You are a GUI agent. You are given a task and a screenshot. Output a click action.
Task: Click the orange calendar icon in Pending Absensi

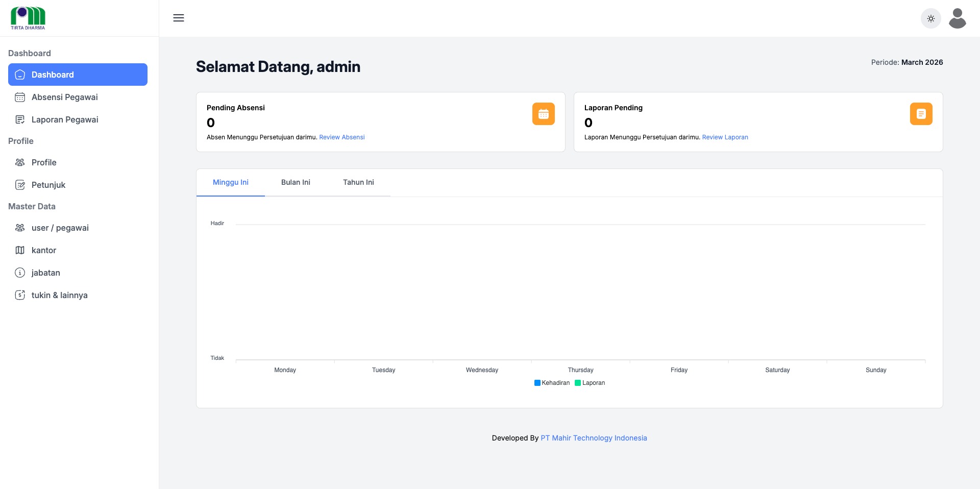[x=543, y=114]
